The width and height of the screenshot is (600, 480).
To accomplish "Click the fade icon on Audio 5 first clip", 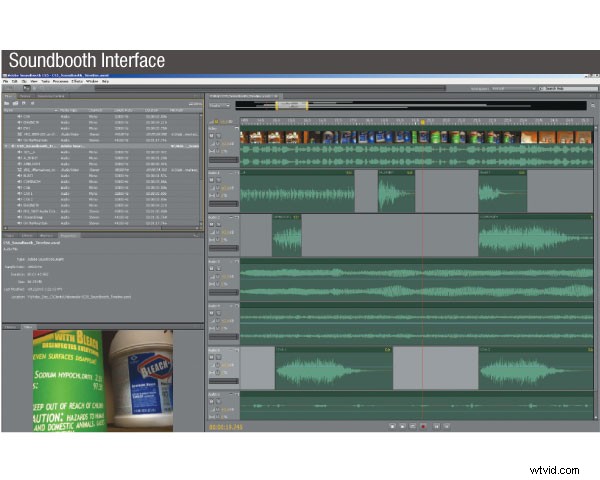I will click(387, 350).
